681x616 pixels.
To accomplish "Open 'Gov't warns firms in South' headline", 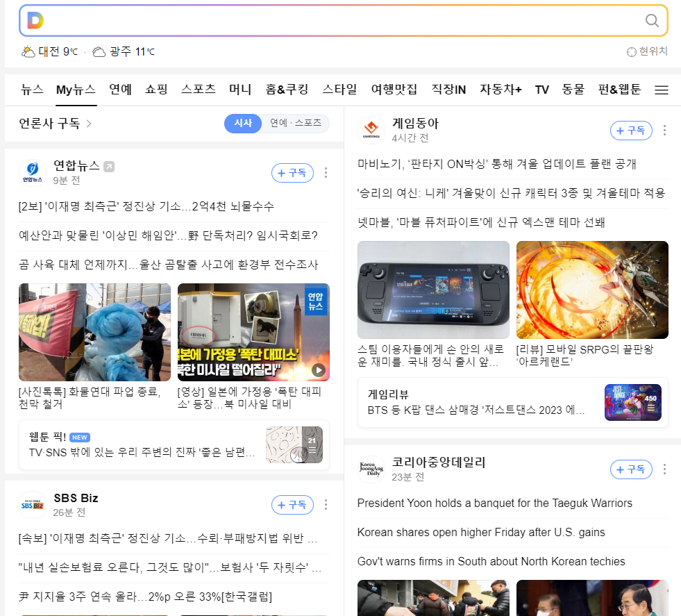I will click(x=491, y=561).
